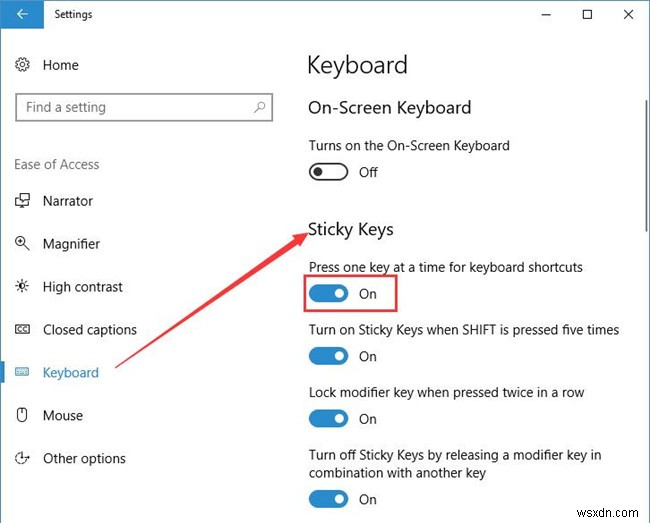Click the back arrow in Settings
Screen dimensions: 650x523
(x=22, y=14)
